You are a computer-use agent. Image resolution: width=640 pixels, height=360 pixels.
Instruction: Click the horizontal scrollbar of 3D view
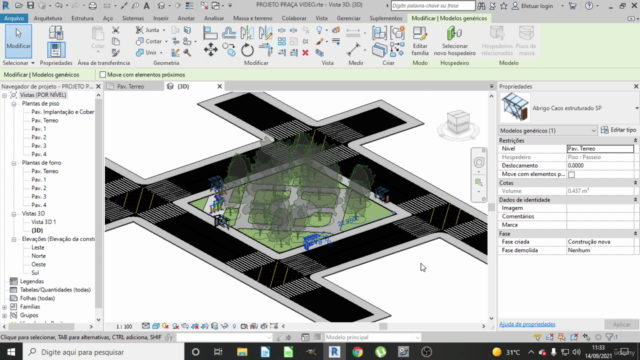tap(383, 326)
